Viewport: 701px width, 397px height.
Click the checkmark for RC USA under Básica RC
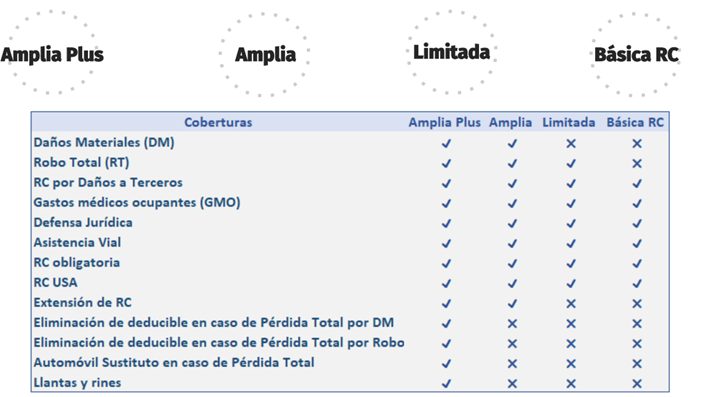637,283
